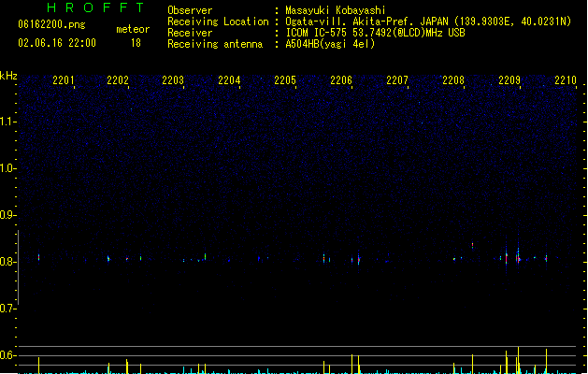Click the meteor echo above 0.8 kHz near 2208

coord(472,246)
